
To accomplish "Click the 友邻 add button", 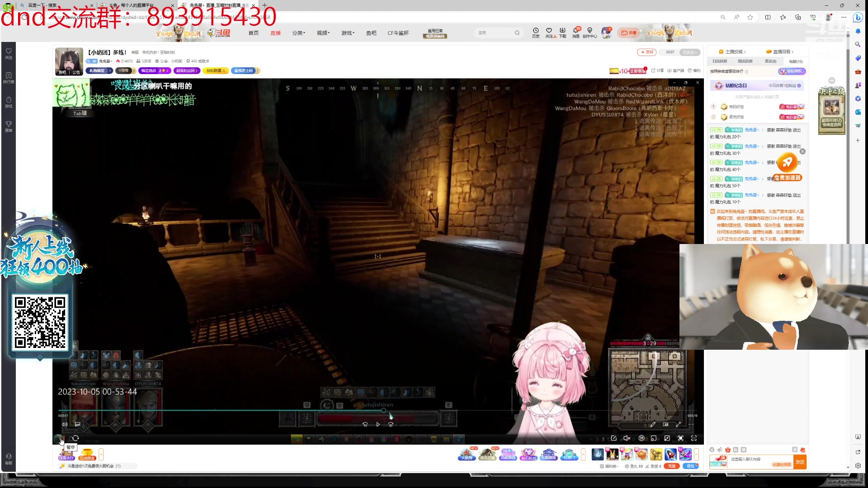I will pos(647,52).
